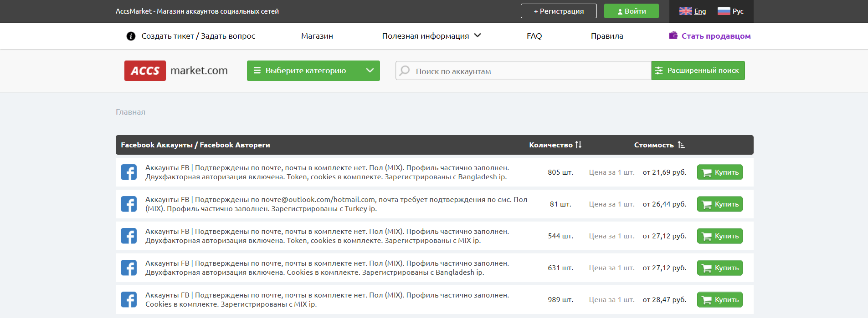Open the 544 шт. MIX ip Token listing
This screenshot has height=318, width=868.
[327, 236]
